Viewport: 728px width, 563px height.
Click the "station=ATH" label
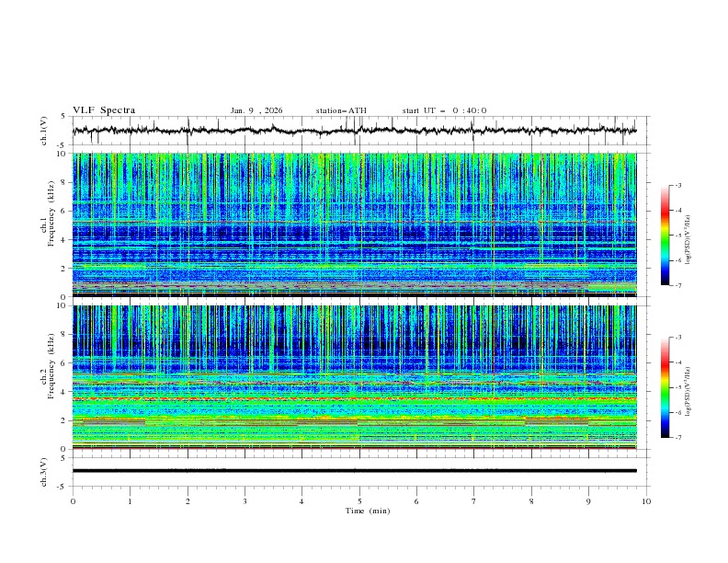tap(341, 110)
